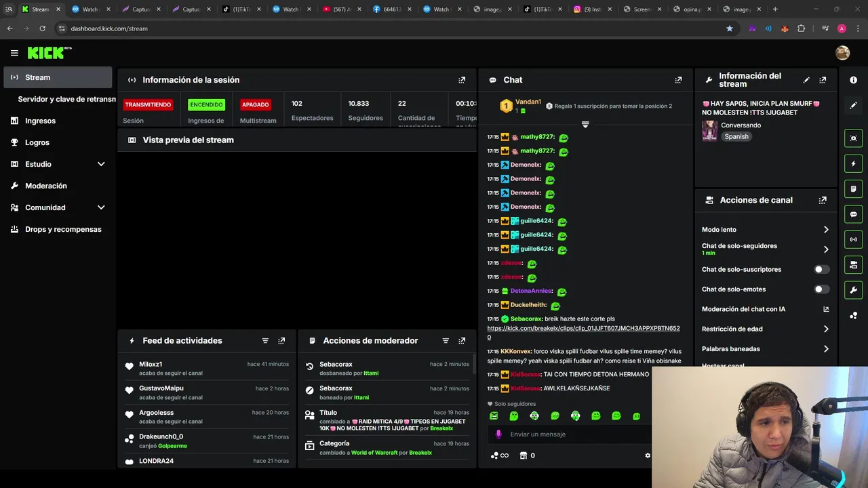This screenshot has width=868, height=488.
Task: Open Modo lento settings arrow
Action: [x=826, y=230]
